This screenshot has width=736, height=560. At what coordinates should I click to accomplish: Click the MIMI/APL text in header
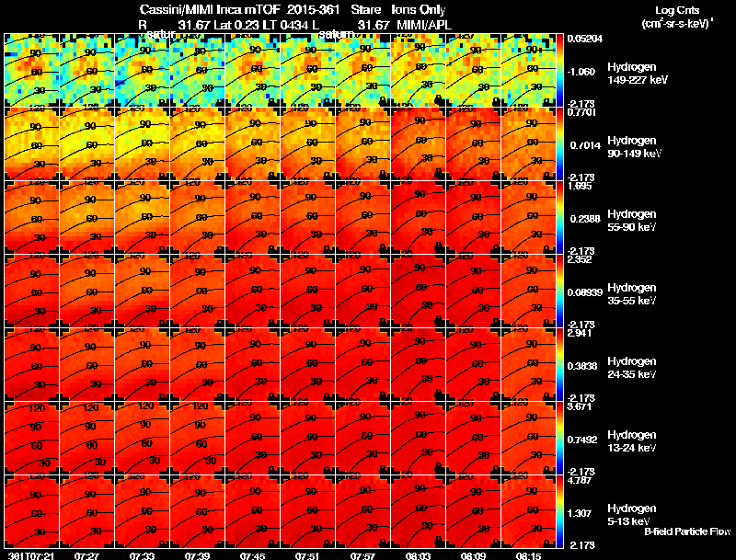tap(424, 25)
